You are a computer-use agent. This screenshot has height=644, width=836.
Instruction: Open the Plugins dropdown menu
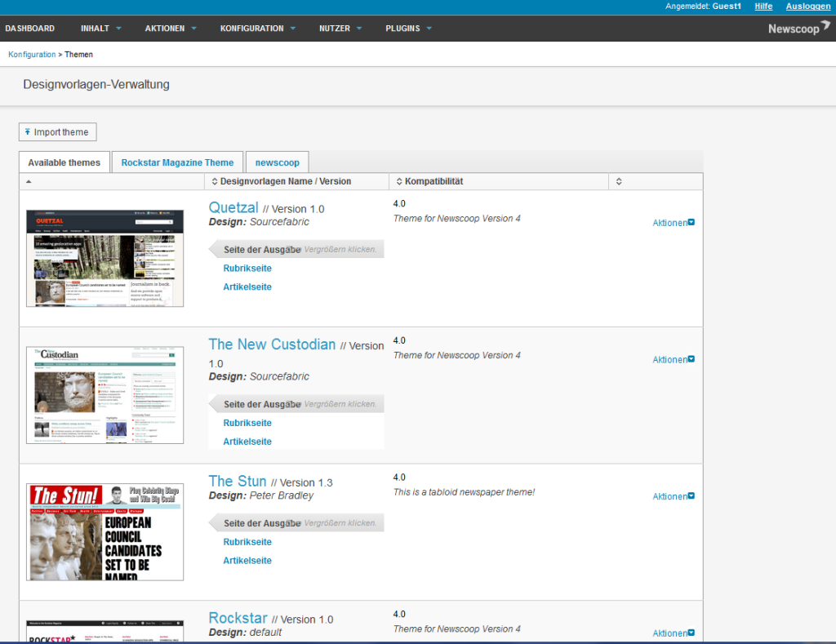408,28
